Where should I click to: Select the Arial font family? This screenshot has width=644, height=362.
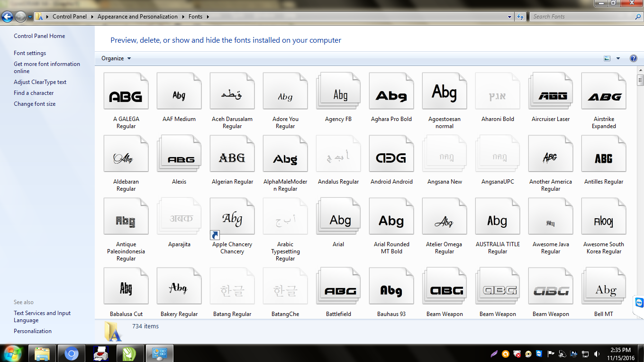point(338,216)
